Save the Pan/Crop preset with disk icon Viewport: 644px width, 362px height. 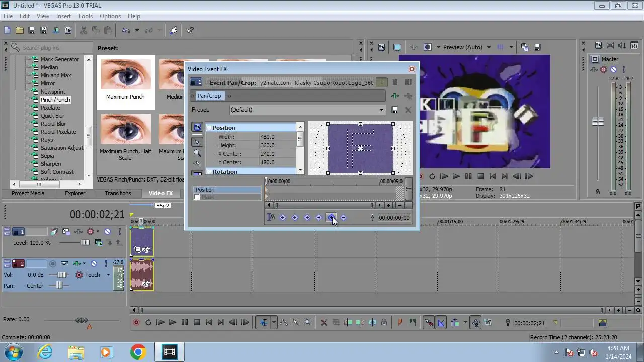[395, 110]
